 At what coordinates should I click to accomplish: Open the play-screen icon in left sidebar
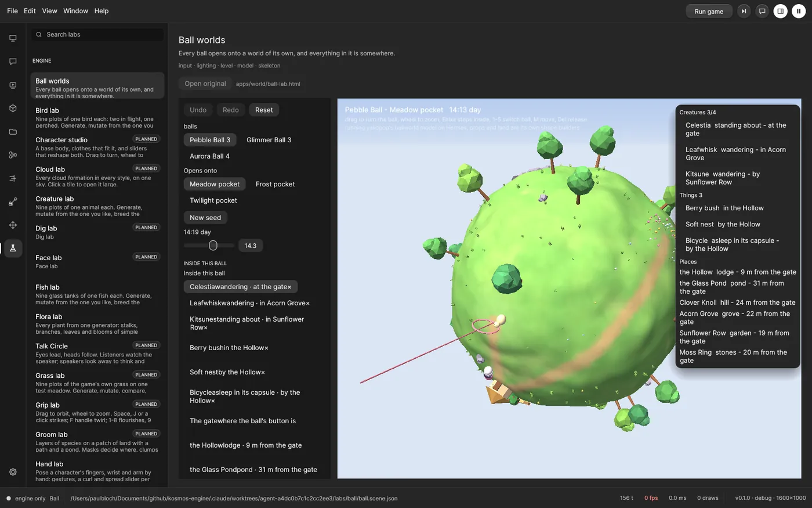(x=13, y=85)
